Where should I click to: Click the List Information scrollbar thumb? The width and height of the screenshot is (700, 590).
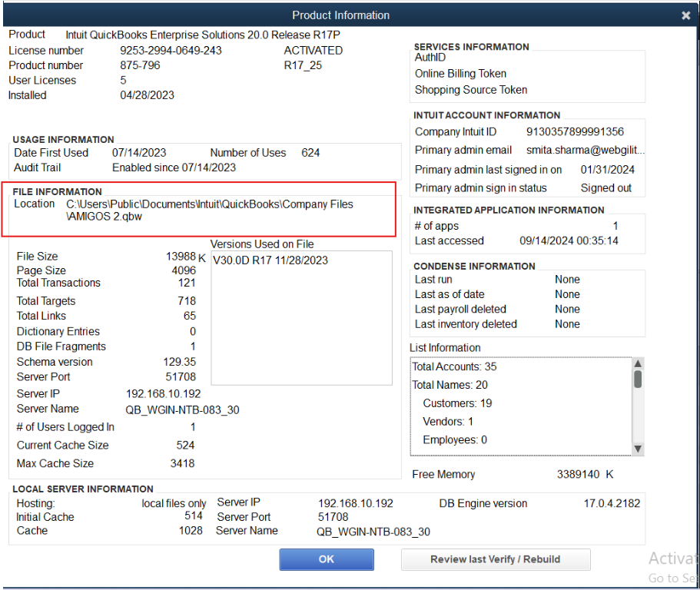638,380
